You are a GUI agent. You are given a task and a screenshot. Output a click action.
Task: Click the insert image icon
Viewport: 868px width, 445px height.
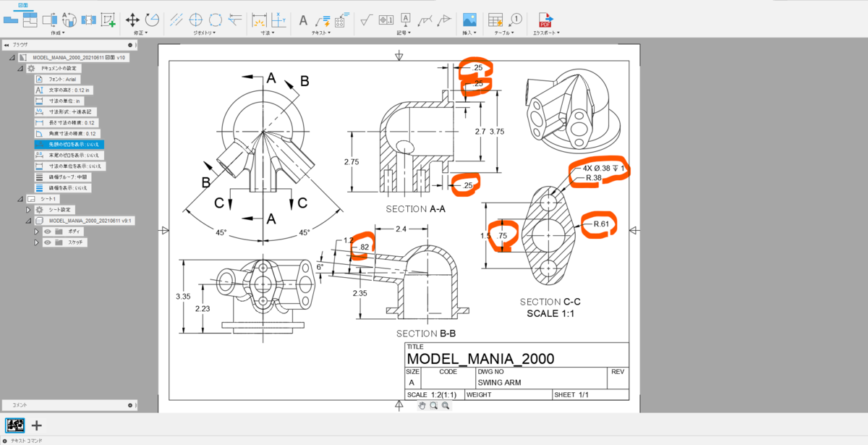tap(469, 20)
